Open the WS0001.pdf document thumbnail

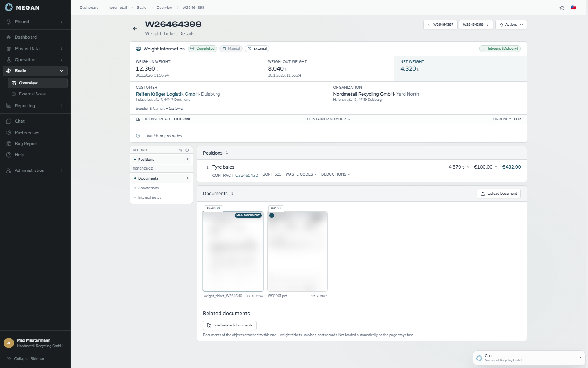click(x=297, y=251)
